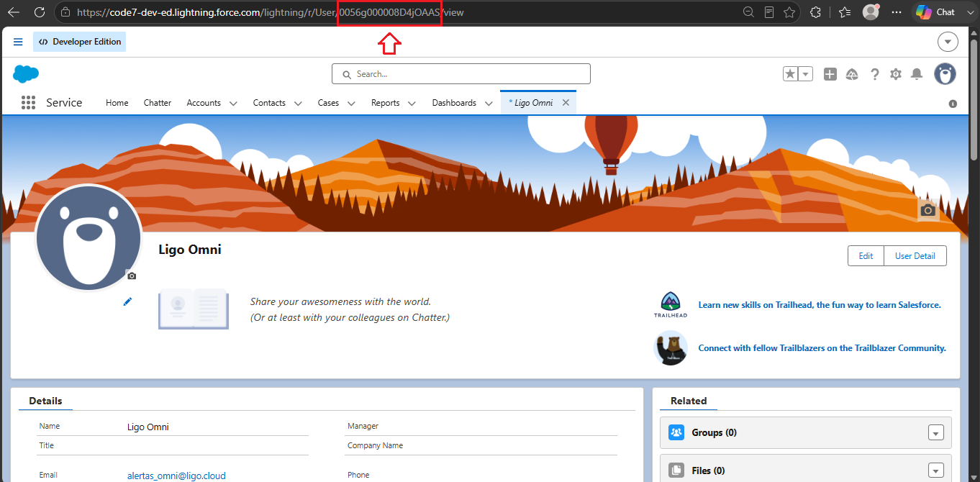Open browser zoom magnifier icon

[748, 12]
